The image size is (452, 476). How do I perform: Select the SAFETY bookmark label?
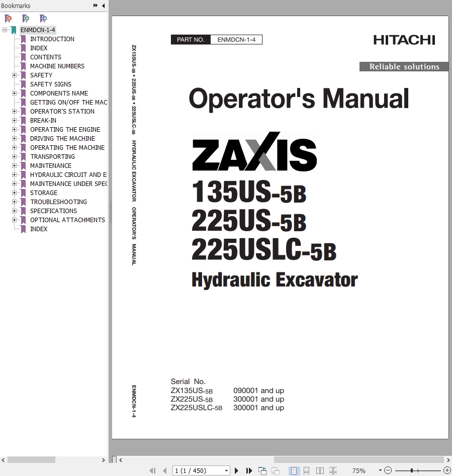click(x=41, y=75)
